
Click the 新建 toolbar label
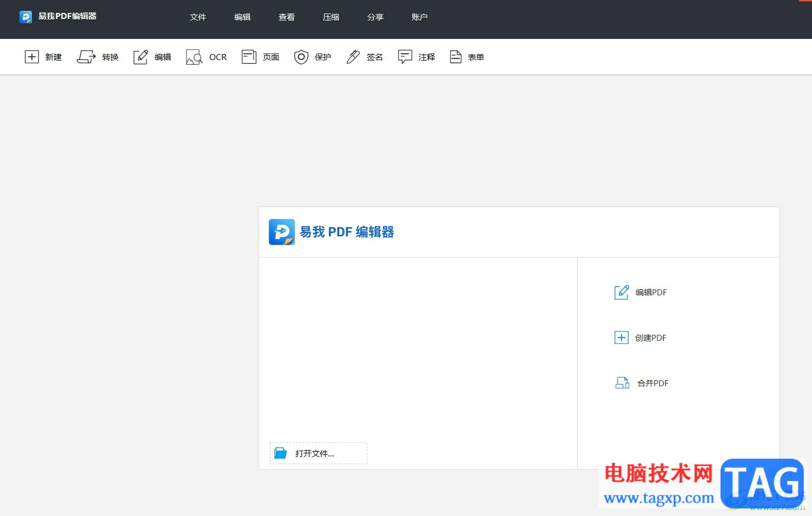click(x=54, y=57)
